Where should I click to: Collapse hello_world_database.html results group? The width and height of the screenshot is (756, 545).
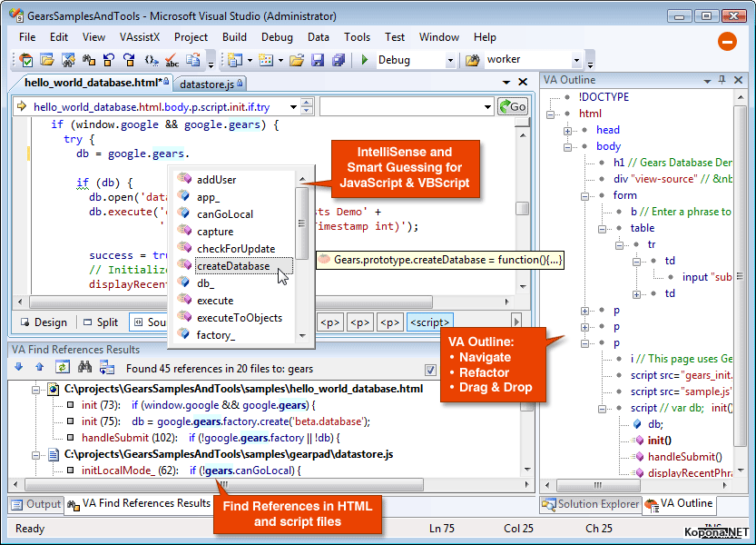35,389
